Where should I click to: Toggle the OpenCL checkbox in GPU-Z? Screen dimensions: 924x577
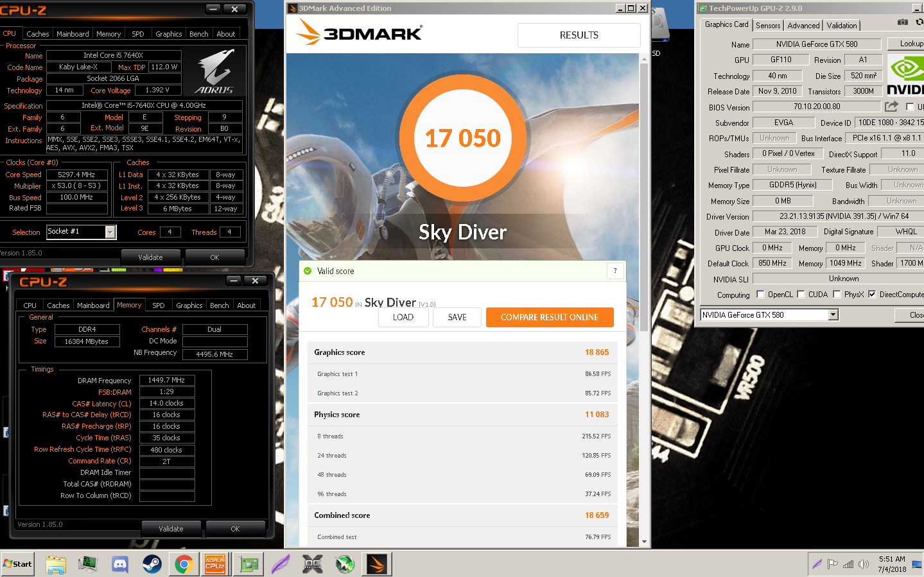coord(760,295)
